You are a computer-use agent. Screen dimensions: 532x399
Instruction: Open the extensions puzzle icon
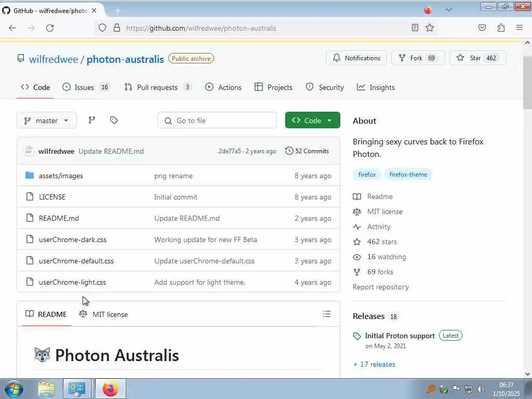tap(501, 28)
